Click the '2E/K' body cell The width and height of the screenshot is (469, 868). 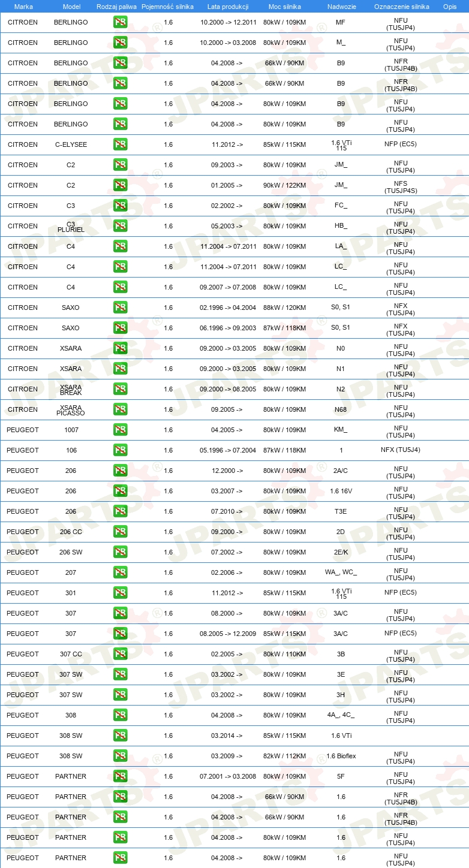coord(341,552)
